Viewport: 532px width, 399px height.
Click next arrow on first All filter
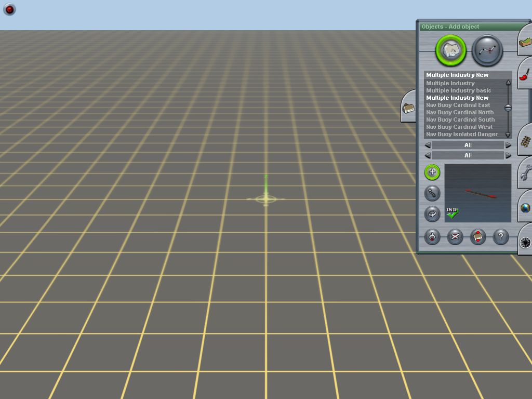[x=508, y=145]
